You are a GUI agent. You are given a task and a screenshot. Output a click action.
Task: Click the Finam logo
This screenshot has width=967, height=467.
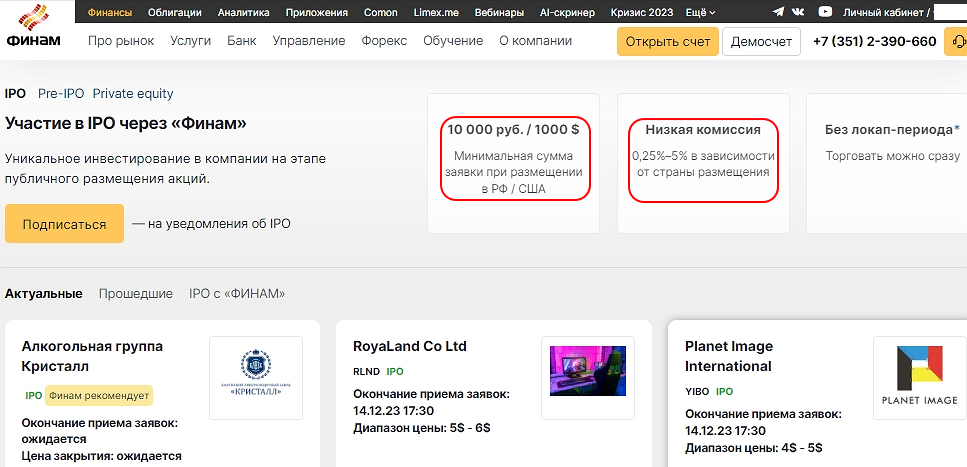(x=33, y=27)
